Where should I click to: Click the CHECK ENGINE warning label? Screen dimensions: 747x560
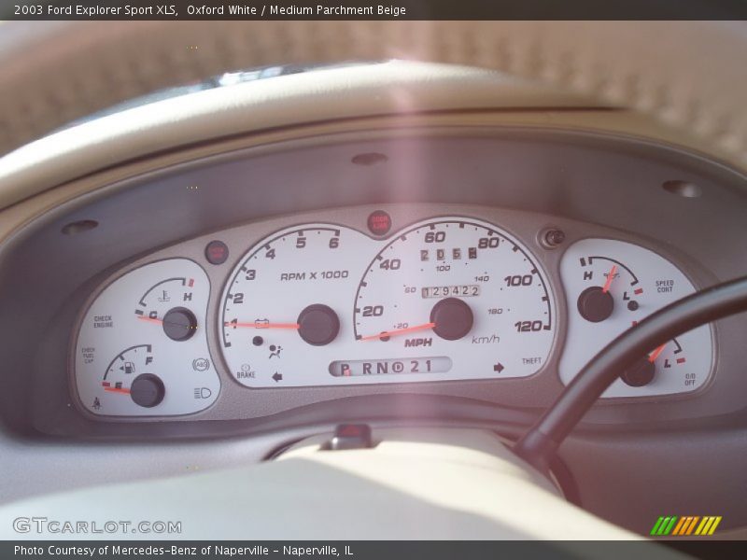click(103, 322)
